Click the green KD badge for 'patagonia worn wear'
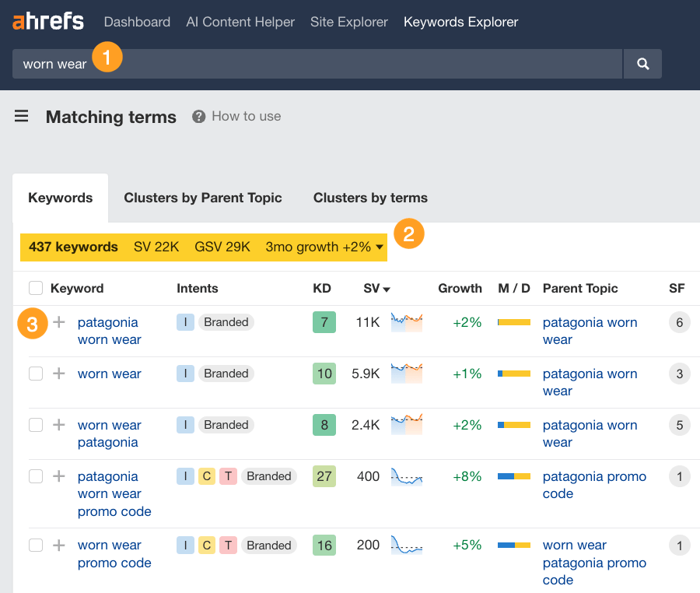Screen dimensions: 700x593 click(x=324, y=321)
